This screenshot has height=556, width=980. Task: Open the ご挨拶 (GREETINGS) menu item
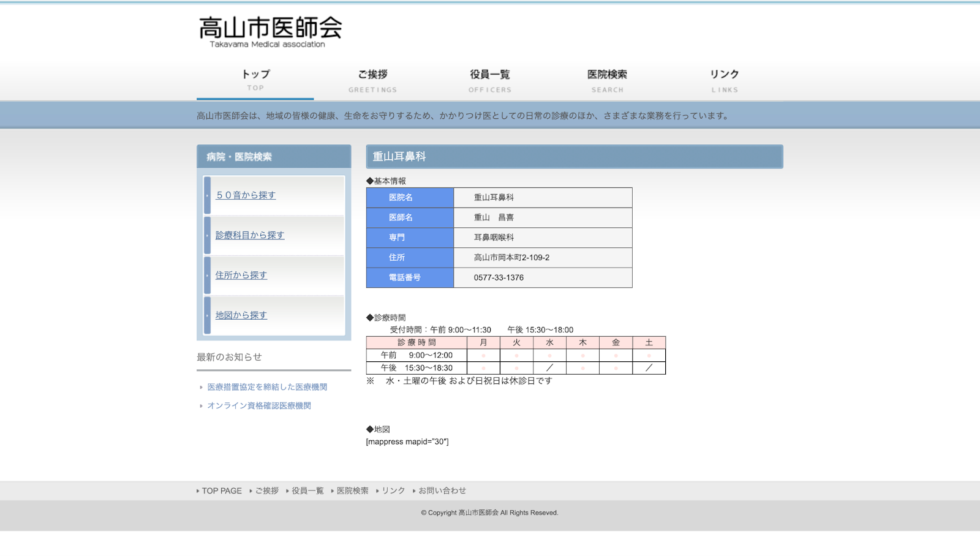point(372,78)
